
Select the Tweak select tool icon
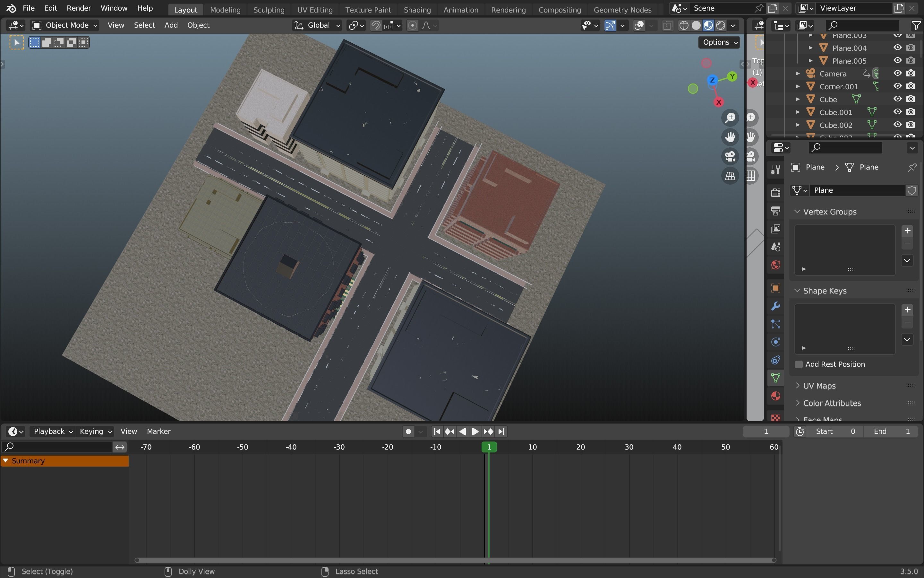[x=16, y=42]
